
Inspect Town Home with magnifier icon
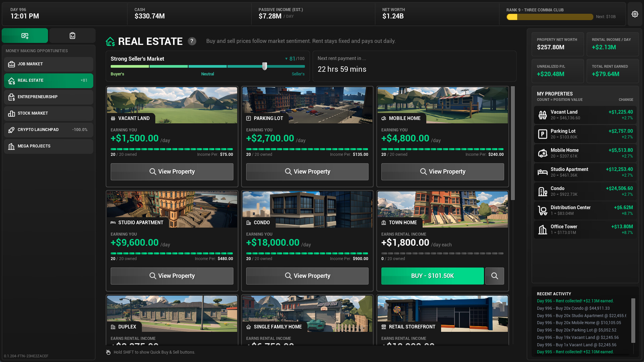coord(495,276)
